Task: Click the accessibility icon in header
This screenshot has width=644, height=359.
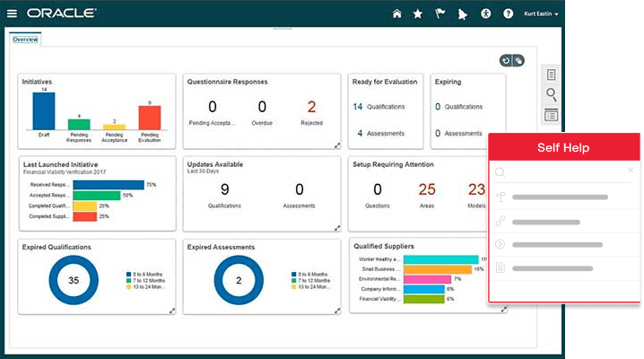Action: (486, 14)
